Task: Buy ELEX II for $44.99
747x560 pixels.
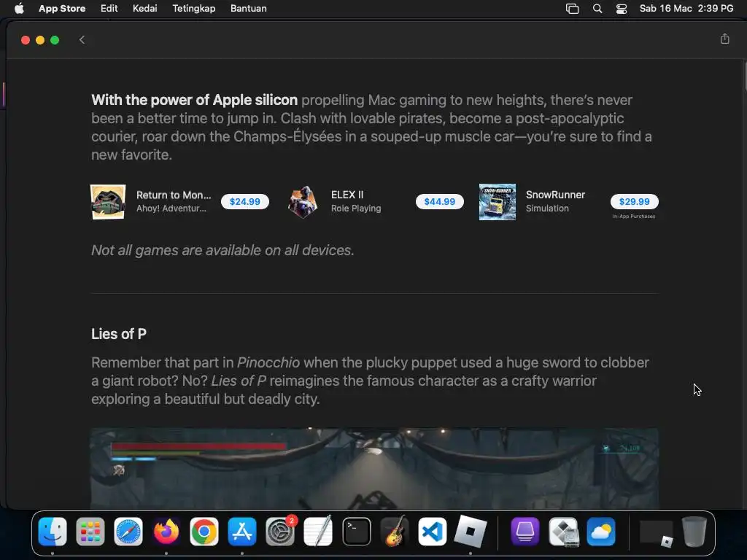Action: [440, 201]
